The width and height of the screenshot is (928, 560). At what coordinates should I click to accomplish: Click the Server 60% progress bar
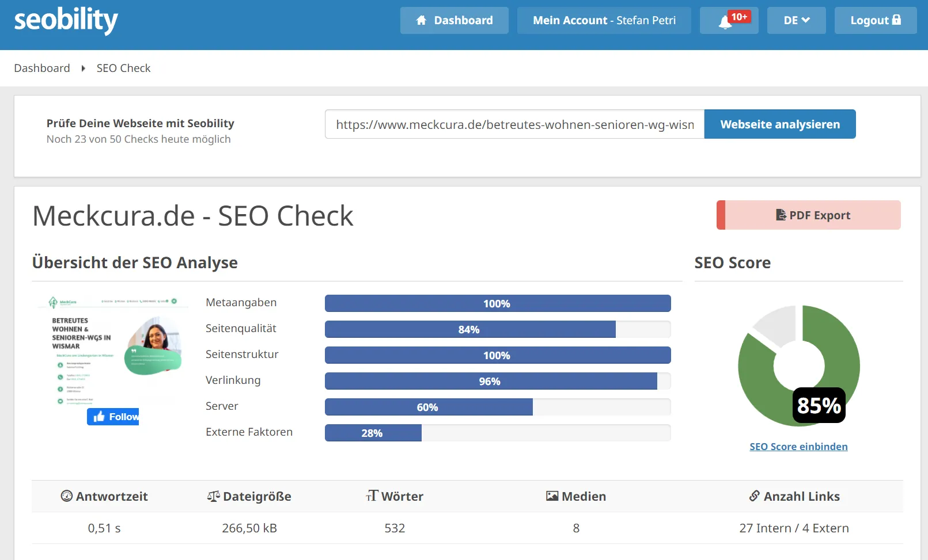click(498, 407)
